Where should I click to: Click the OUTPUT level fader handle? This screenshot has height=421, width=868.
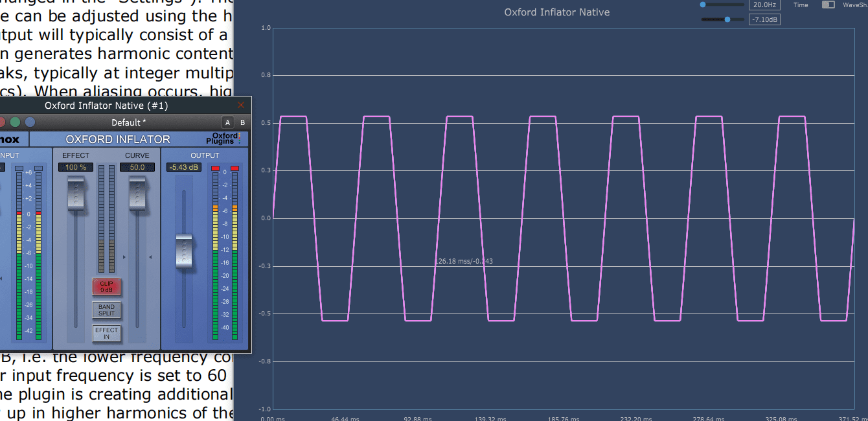[185, 252]
